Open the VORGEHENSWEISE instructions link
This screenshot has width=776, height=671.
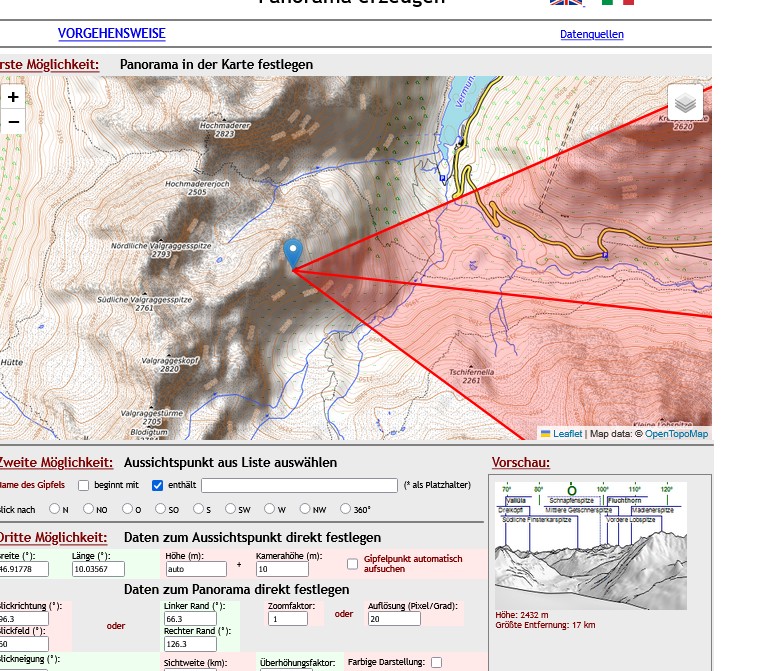pos(111,34)
